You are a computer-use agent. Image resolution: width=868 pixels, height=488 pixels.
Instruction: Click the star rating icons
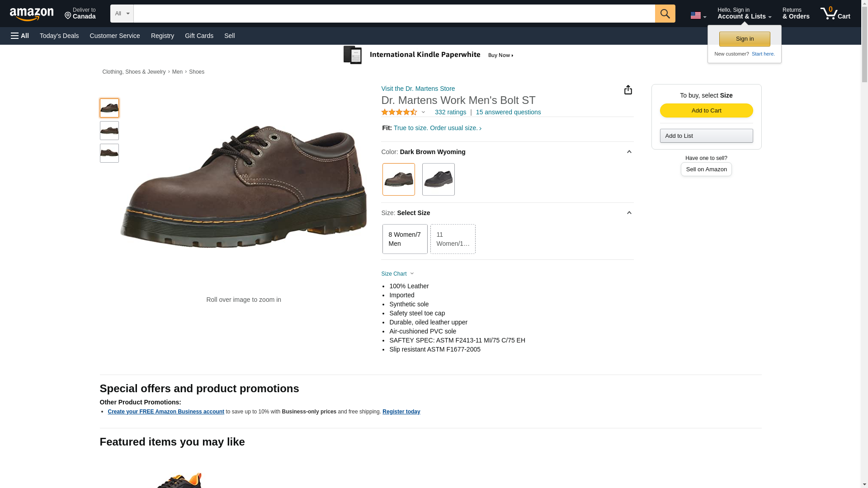pos(399,112)
